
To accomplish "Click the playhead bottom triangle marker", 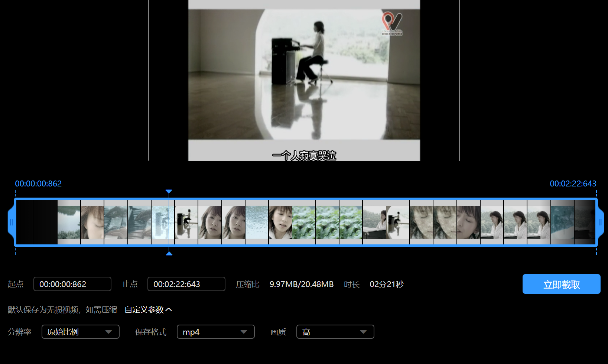I will [169, 253].
